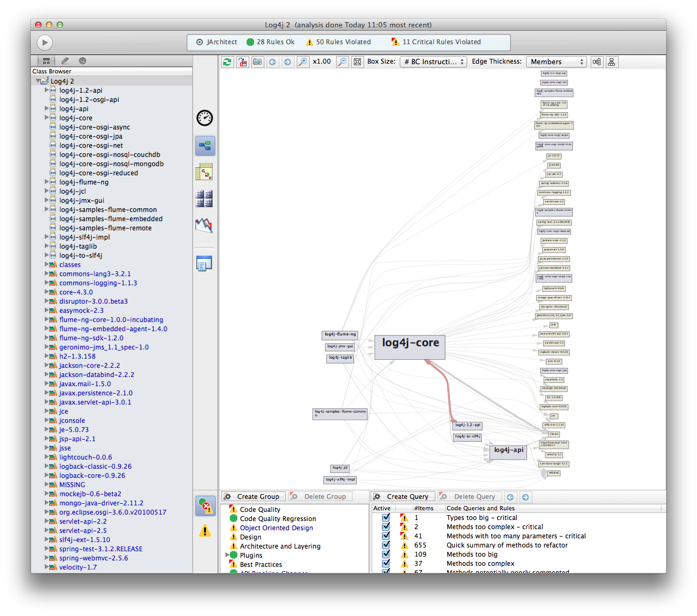Select log4j-core-osgi-async in the Class Browser
The height and width of the screenshot is (616, 697).
click(x=95, y=127)
